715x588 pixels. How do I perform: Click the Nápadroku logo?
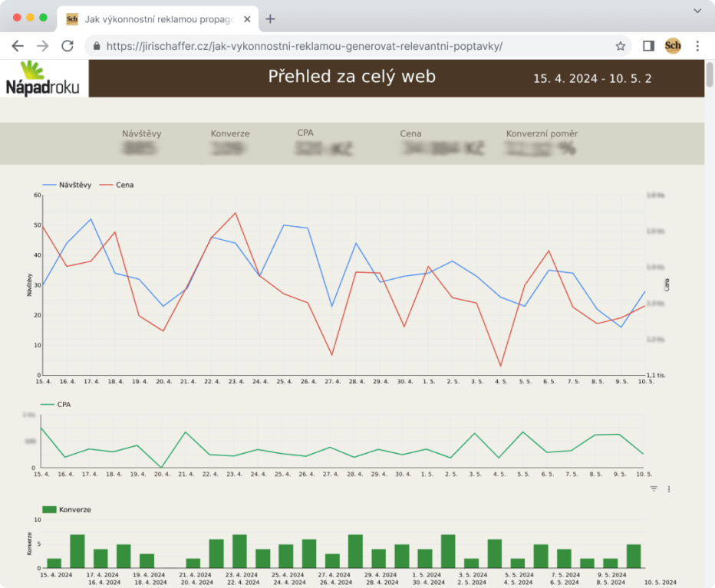(43, 78)
